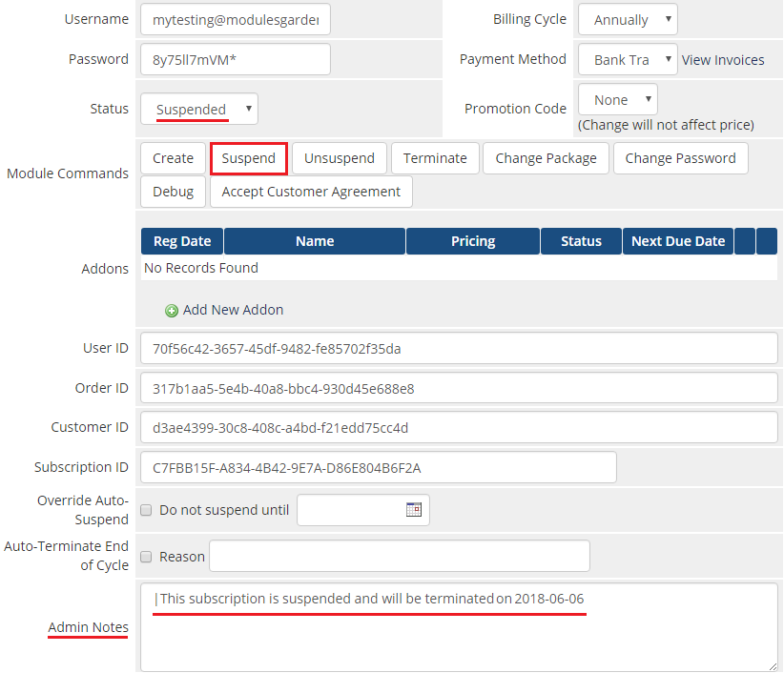784x673 pixels.
Task: Run the Debug module command
Action: point(173,192)
